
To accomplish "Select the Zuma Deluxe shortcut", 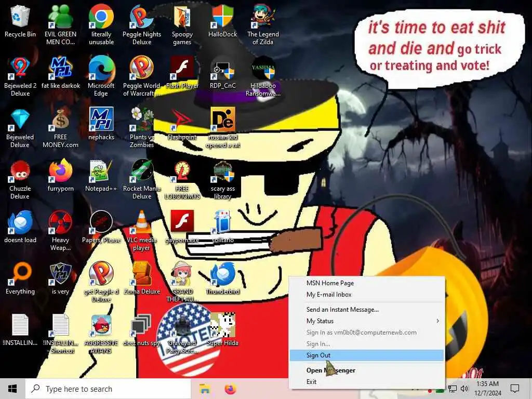I will coord(142,278).
